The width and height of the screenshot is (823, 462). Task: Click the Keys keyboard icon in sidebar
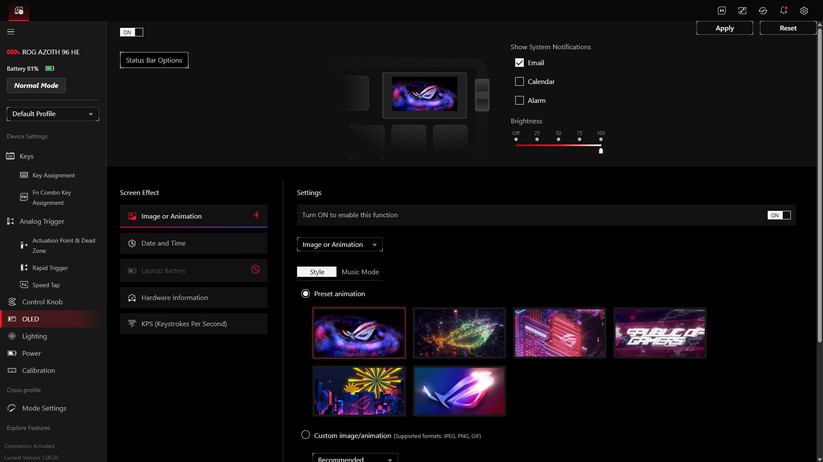10,156
